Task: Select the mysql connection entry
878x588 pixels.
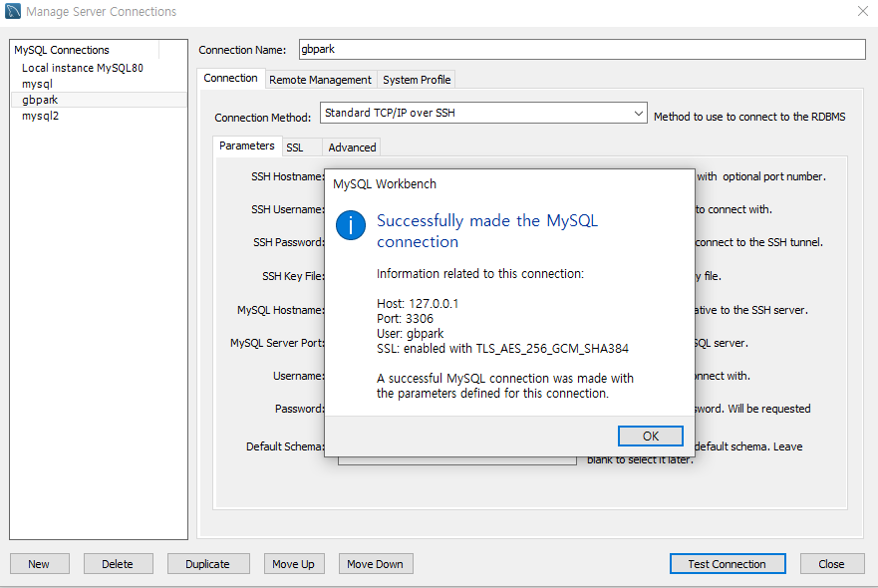Action: tap(37, 84)
